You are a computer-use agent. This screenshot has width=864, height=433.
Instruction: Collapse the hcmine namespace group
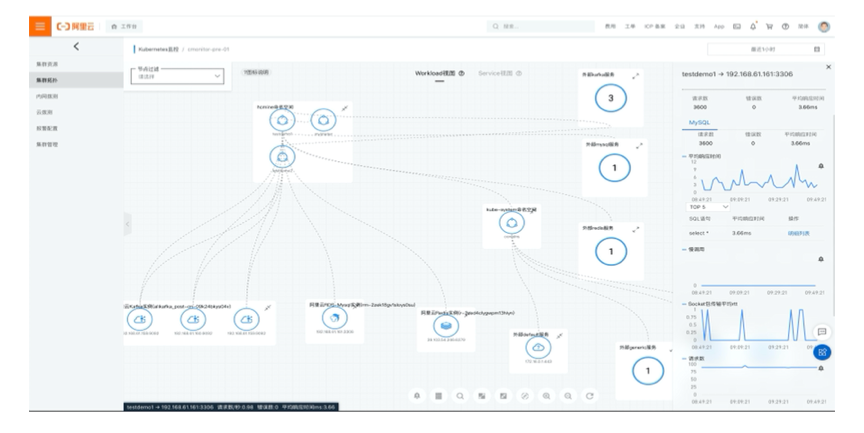345,109
